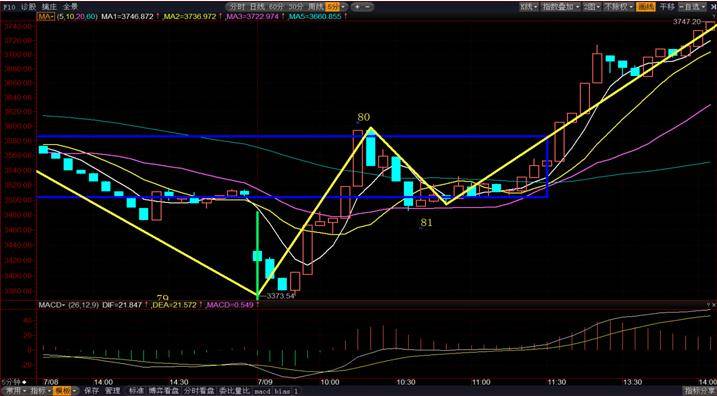
Task: Open the MA indicator dropdown
Action: [46, 16]
